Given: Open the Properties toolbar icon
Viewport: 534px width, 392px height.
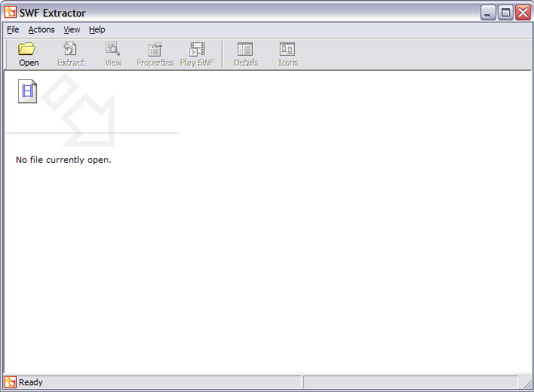Looking at the screenshot, I should pyautogui.click(x=155, y=49).
